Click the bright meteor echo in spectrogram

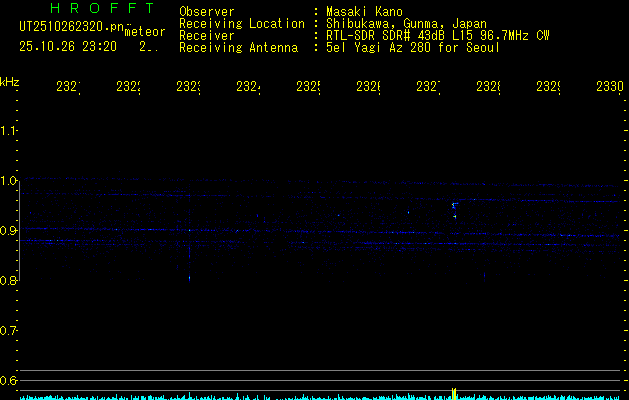[454, 209]
